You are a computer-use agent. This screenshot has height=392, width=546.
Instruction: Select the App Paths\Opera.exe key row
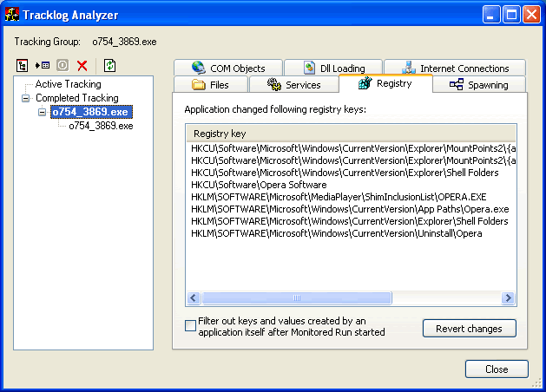coord(351,209)
